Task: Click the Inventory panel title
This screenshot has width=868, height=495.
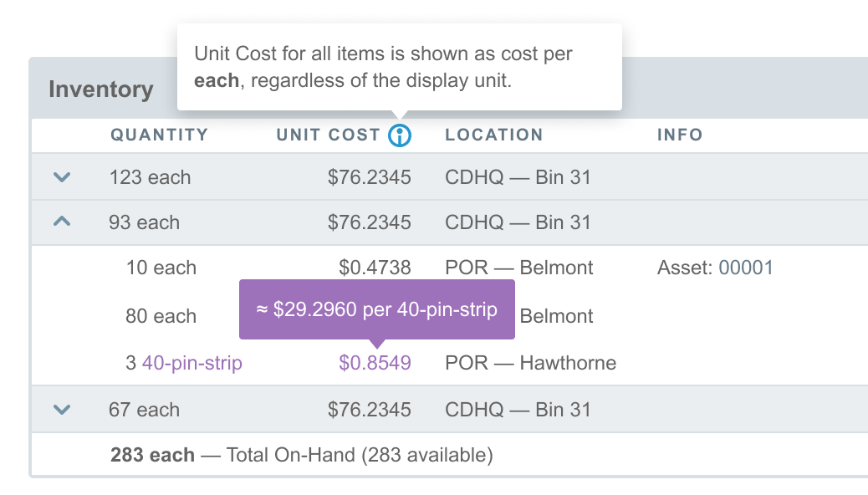Action: (x=100, y=89)
